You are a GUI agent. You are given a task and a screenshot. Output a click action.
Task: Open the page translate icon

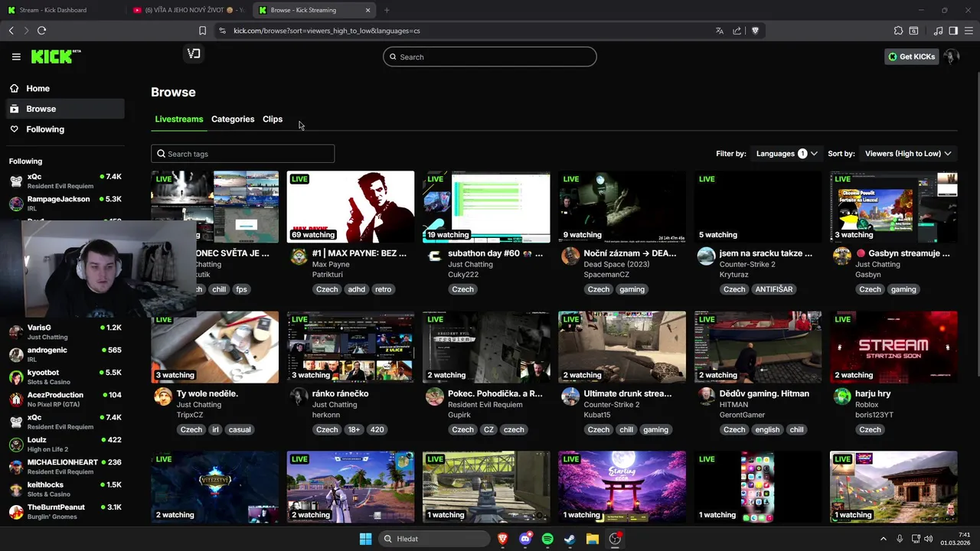[719, 31]
